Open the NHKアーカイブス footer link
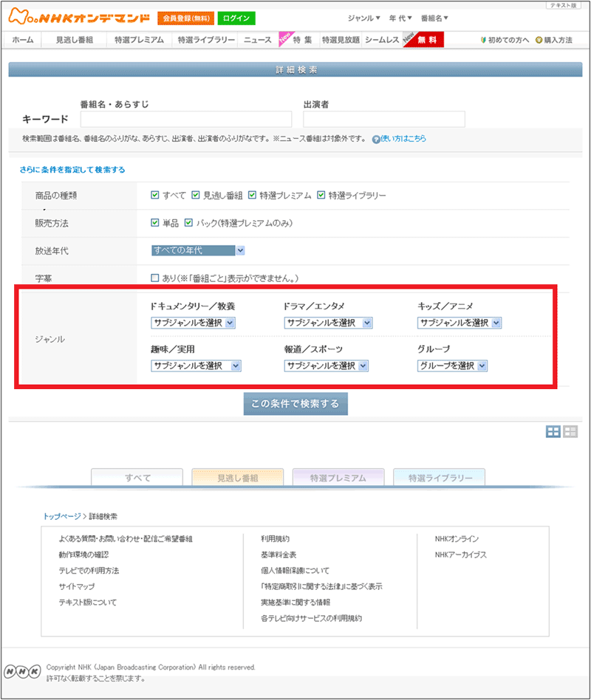Image resolution: width=591 pixels, height=700 pixels. (460, 555)
